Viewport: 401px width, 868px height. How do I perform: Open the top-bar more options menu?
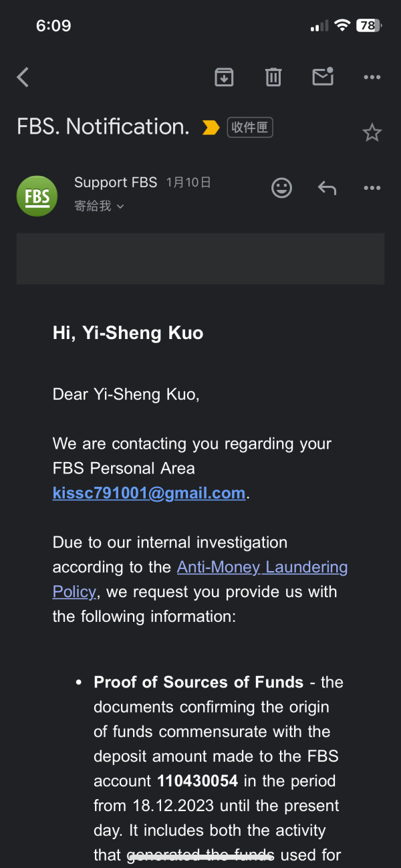click(x=372, y=78)
